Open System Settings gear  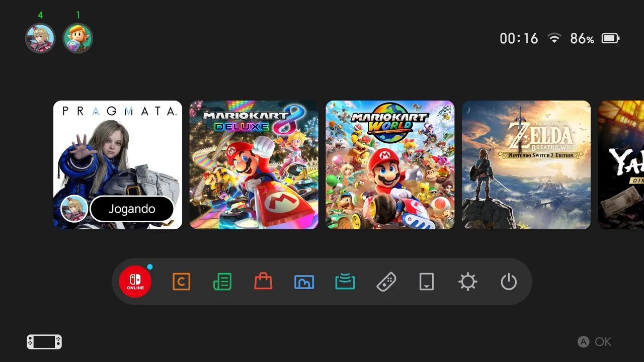(x=467, y=282)
